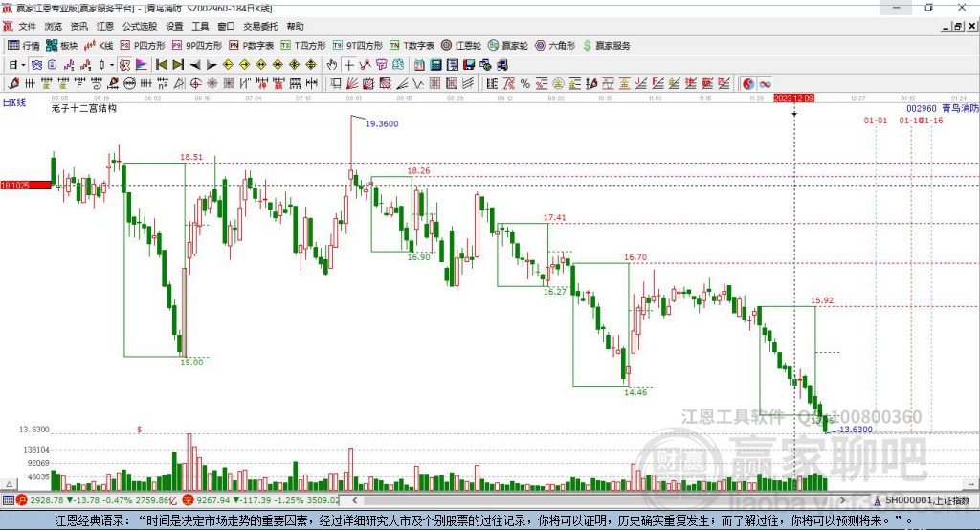Open the candlestick style dropdown arrow
980x530 pixels.
[112, 65]
